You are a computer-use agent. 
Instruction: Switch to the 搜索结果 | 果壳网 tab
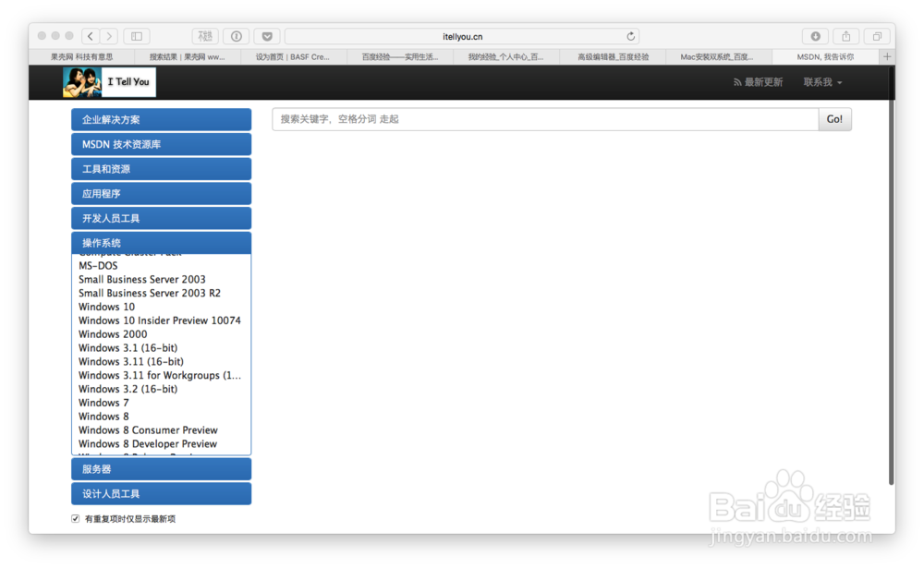(188, 57)
